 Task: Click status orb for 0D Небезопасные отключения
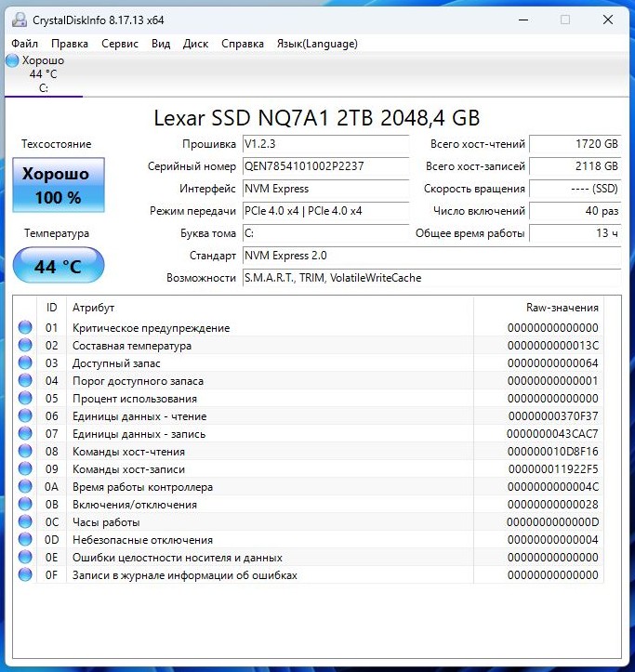(25, 540)
